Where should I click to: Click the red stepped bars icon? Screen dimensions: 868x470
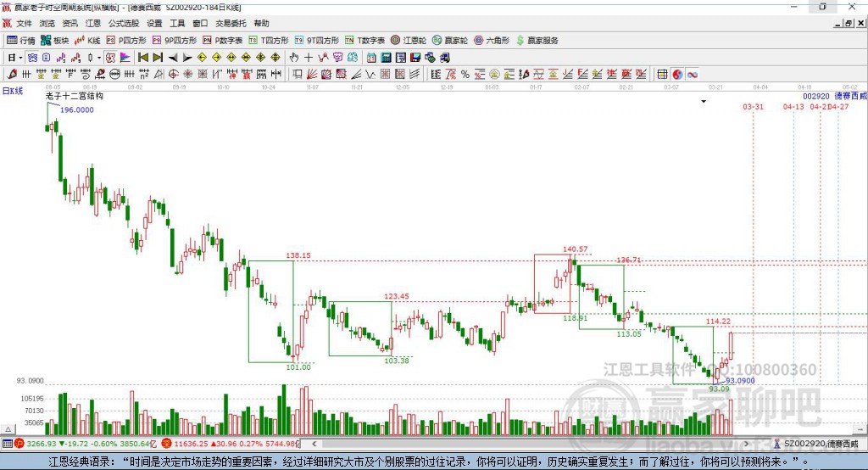click(75, 58)
